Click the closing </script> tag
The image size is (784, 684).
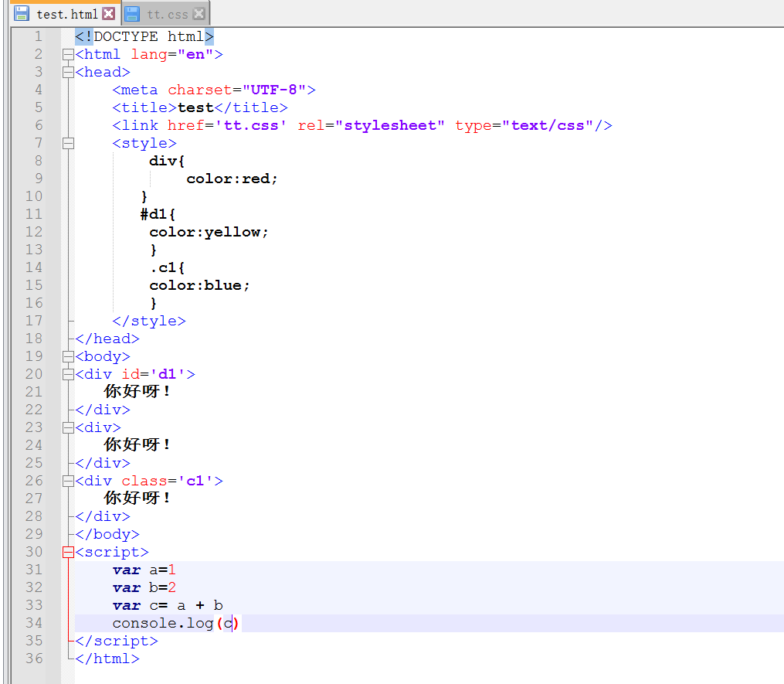117,641
